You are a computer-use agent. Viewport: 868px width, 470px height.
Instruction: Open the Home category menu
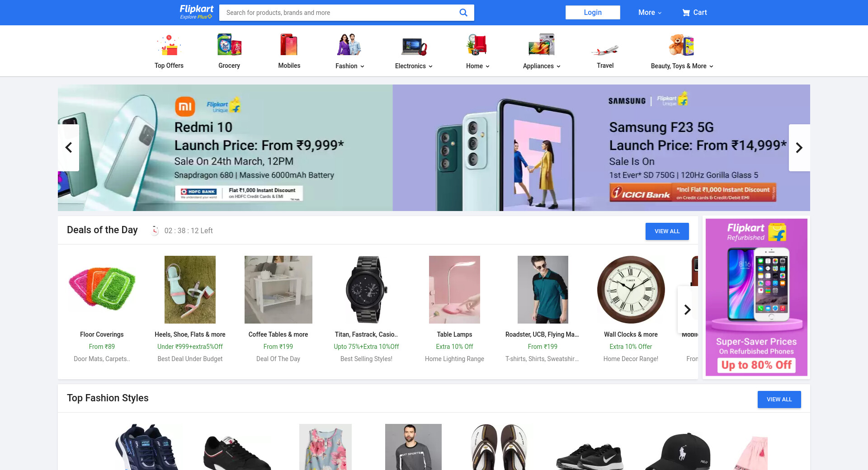(478, 66)
